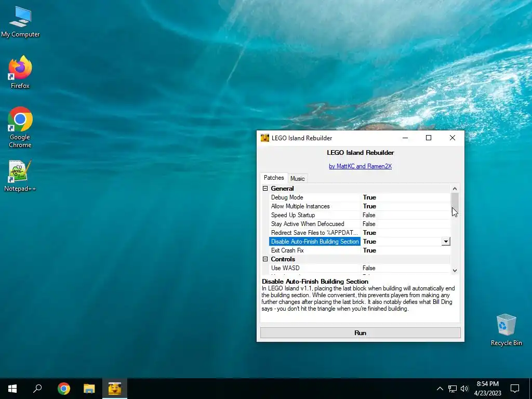Open My Computer desktop icon

(x=20, y=22)
